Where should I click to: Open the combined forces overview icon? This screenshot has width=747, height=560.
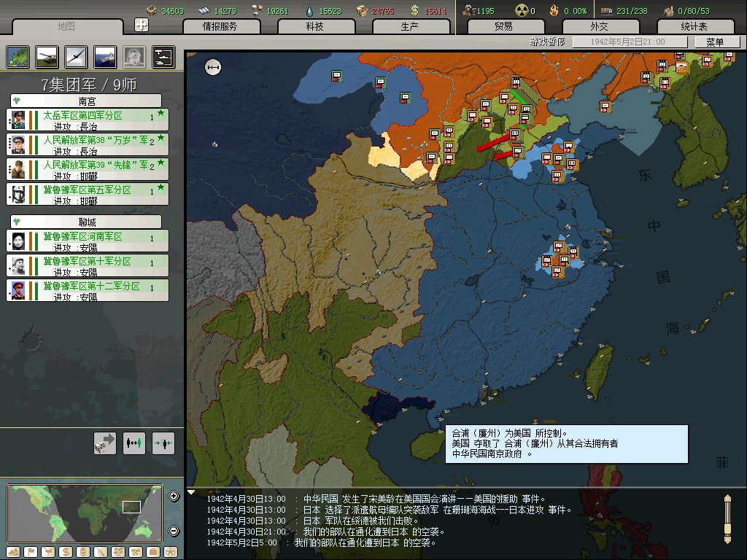coord(163,57)
